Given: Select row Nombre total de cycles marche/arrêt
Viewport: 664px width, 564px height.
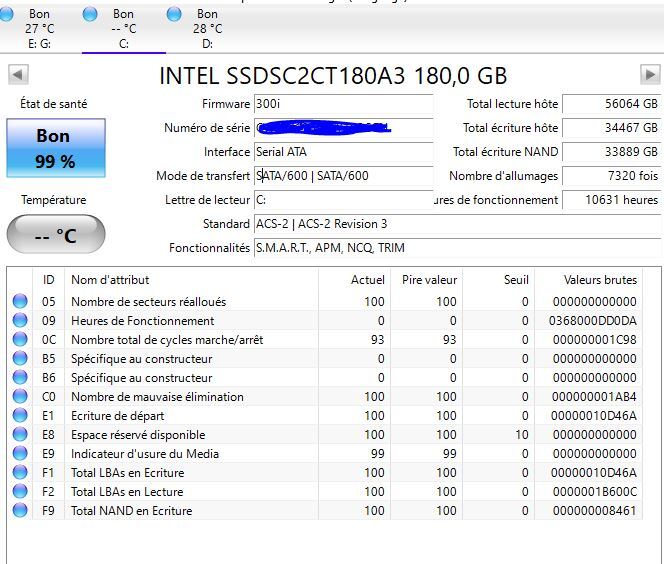Looking at the screenshot, I should point(325,340).
